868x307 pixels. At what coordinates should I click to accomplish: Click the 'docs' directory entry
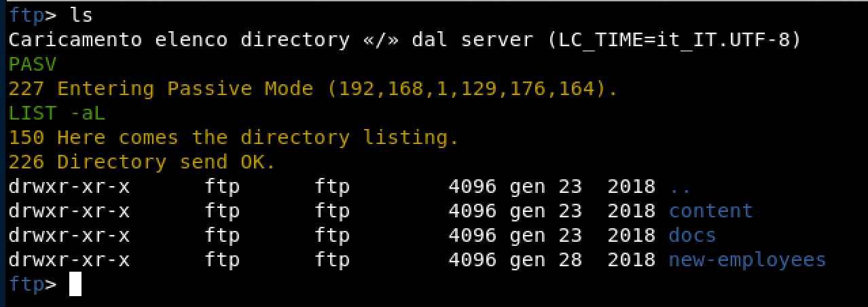point(693,235)
